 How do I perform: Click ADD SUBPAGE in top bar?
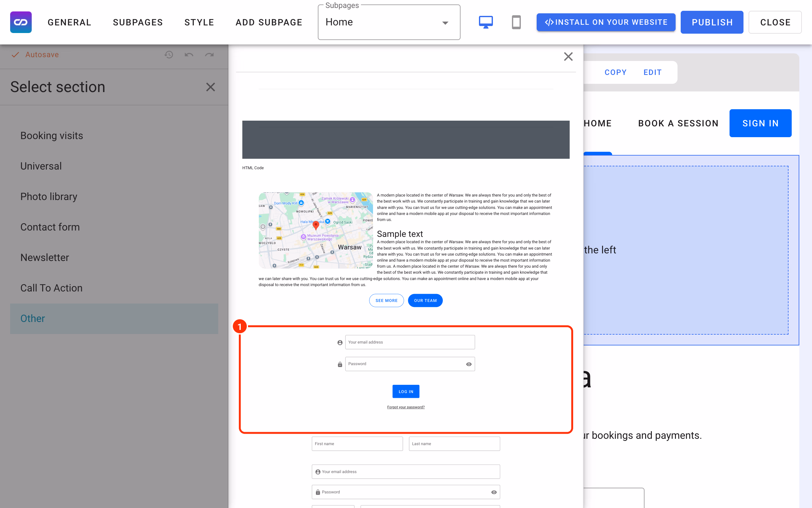click(x=269, y=22)
